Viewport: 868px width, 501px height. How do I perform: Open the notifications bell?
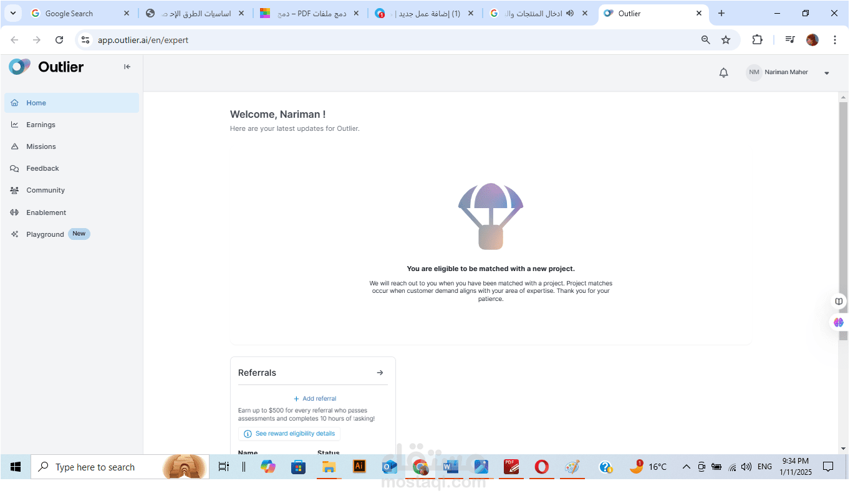[x=723, y=73]
